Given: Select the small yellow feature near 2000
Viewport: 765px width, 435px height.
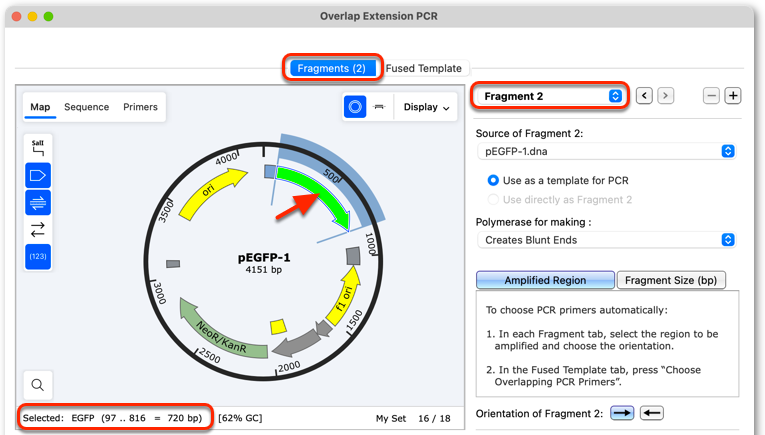Looking at the screenshot, I should click(x=278, y=326).
